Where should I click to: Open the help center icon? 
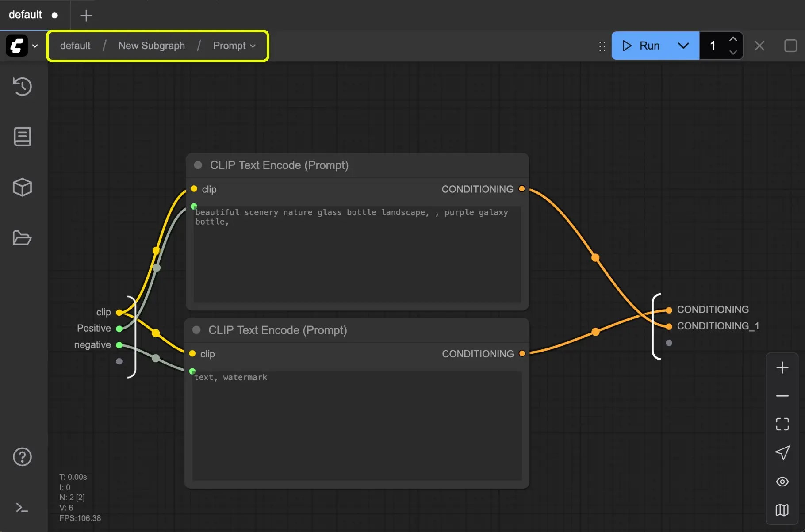pyautogui.click(x=22, y=457)
